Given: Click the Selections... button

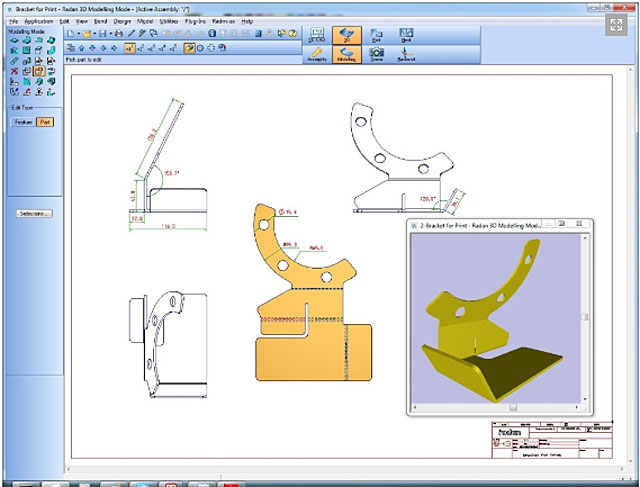Looking at the screenshot, I should tap(34, 213).
